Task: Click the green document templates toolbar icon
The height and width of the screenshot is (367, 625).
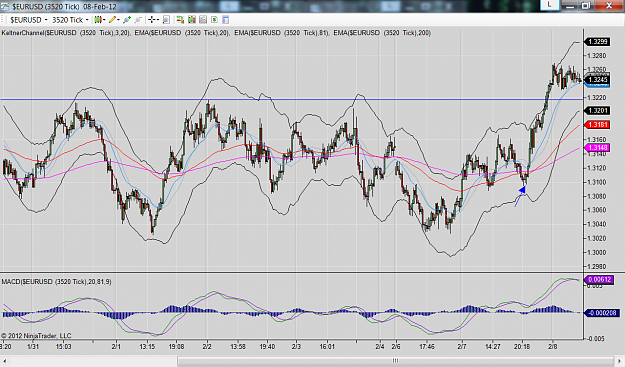Action: click(x=214, y=20)
